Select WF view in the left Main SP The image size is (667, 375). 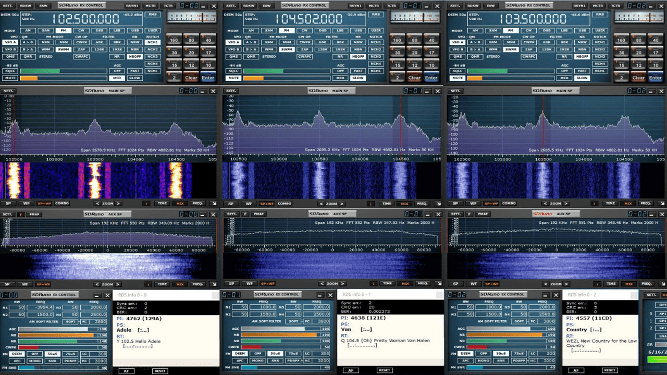pos(26,204)
